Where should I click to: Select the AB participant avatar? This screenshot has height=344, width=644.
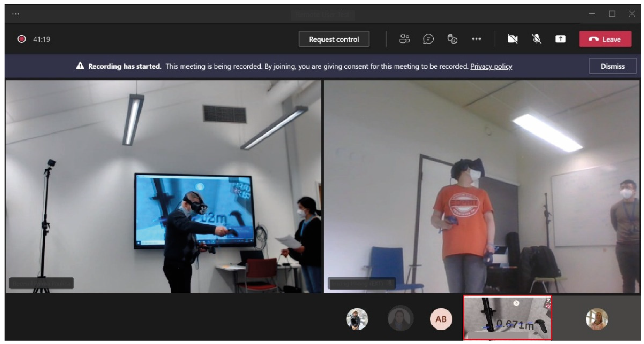(x=441, y=319)
